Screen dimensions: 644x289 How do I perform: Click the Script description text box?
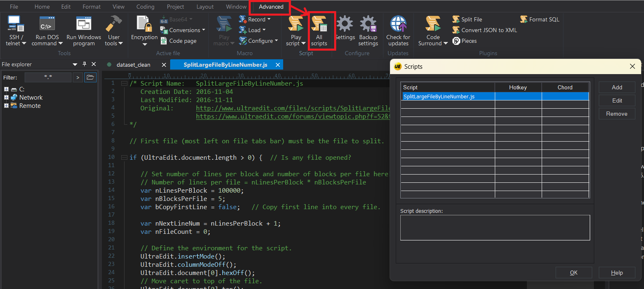click(495, 227)
